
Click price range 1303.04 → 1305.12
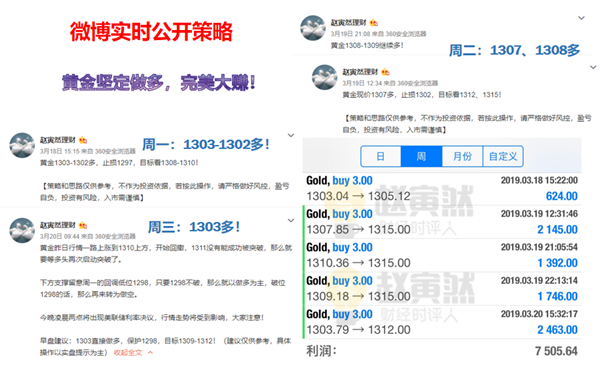point(358,196)
